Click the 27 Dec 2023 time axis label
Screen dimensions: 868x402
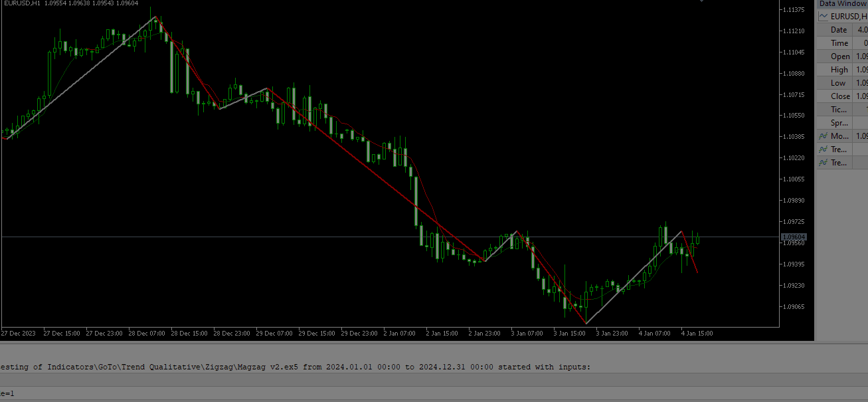pyautogui.click(x=18, y=334)
